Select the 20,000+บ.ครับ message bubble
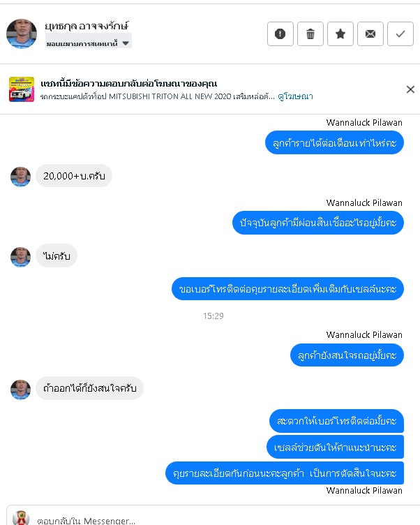The image size is (420, 525). point(74,176)
